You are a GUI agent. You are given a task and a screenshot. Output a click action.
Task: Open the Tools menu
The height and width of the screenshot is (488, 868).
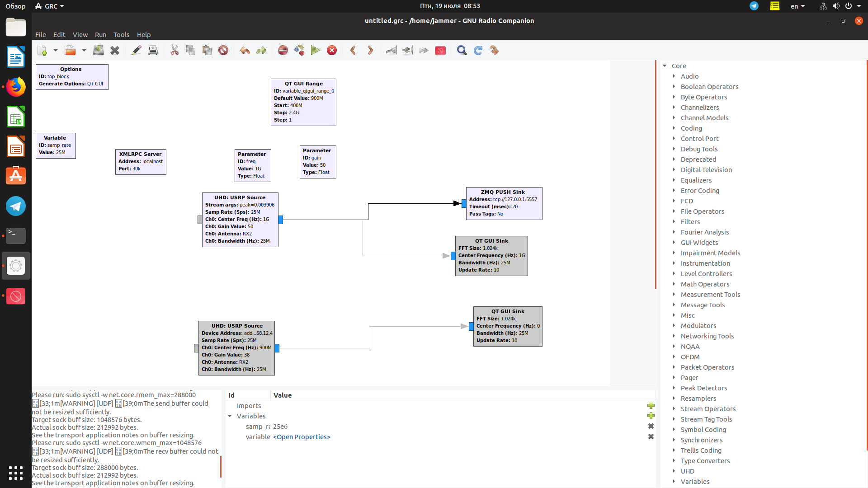(x=121, y=35)
